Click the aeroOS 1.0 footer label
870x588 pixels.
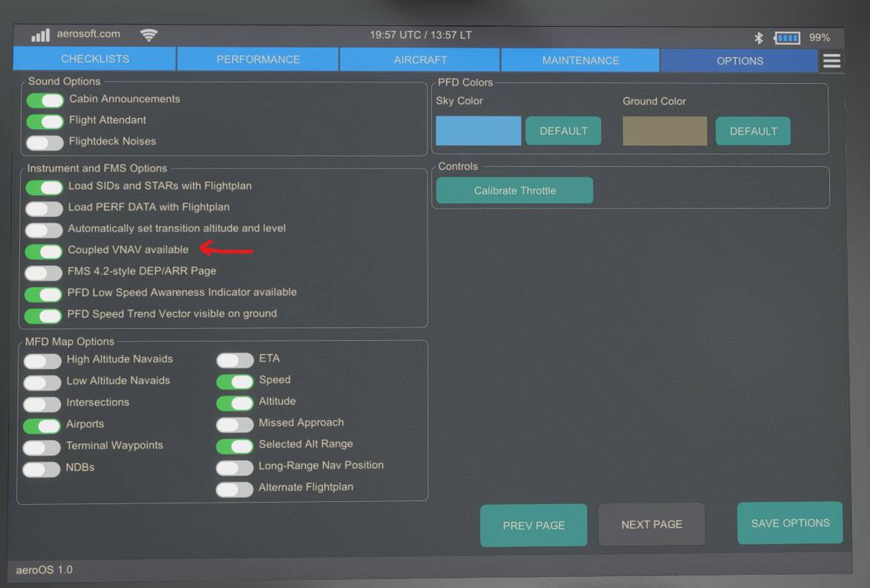44,569
